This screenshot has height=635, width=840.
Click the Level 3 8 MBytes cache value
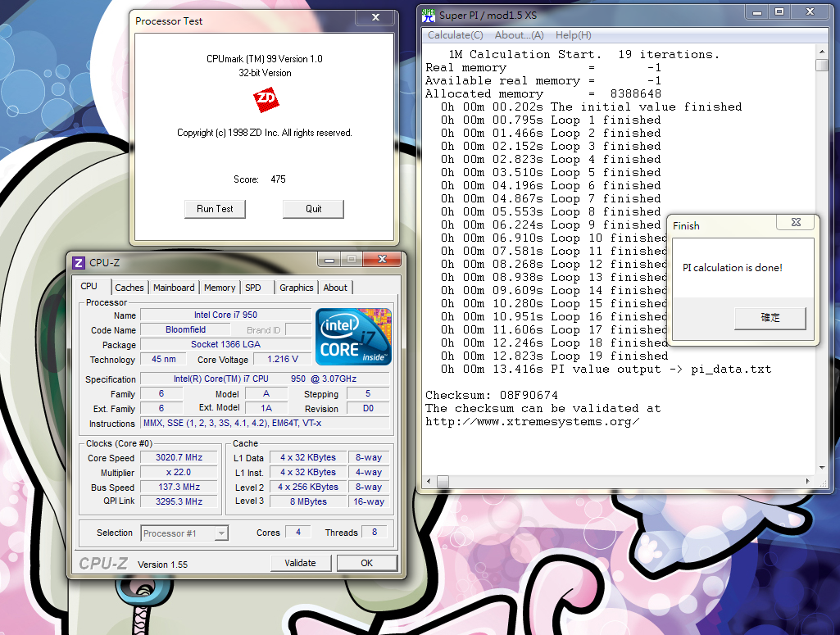(308, 501)
